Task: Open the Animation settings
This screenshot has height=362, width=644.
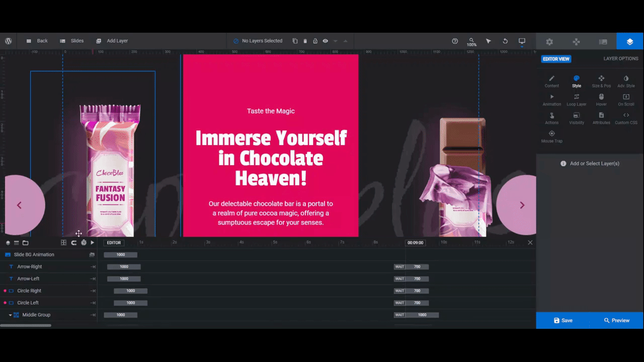Action: [551, 100]
